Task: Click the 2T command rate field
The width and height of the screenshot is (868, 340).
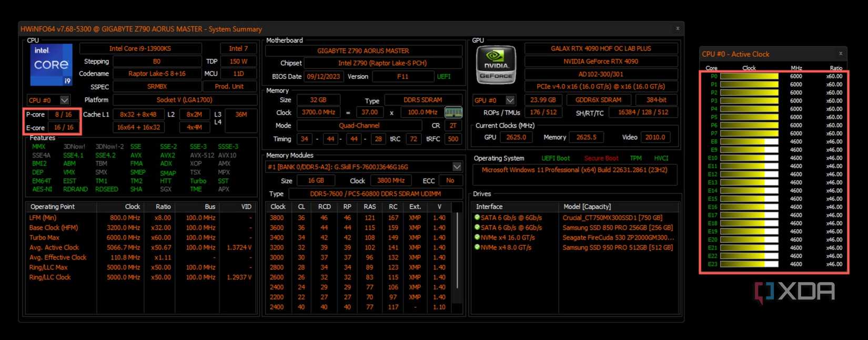Action: 453,126
